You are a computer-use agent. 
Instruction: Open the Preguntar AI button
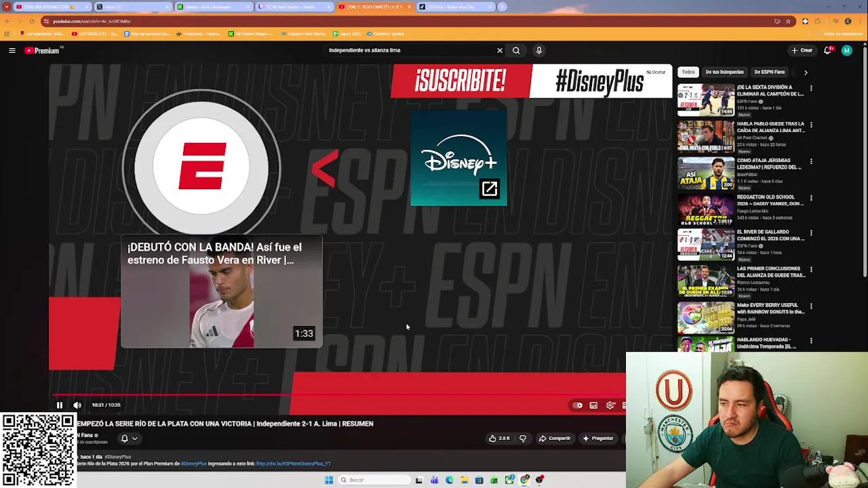pos(598,439)
